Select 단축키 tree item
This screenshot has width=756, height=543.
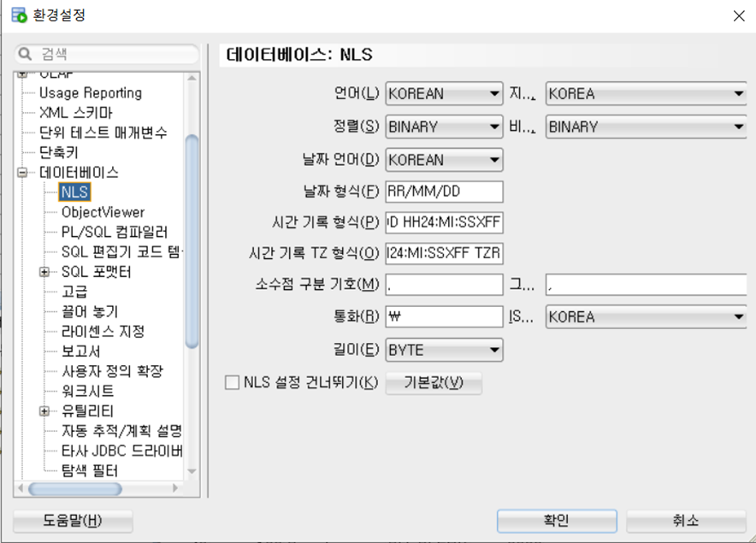[58, 152]
